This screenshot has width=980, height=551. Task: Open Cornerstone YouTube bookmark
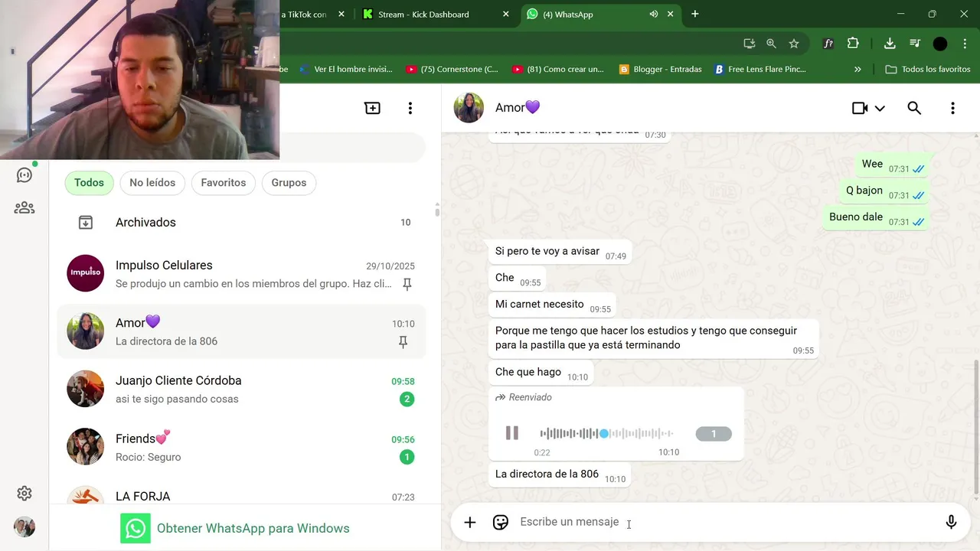pos(452,69)
